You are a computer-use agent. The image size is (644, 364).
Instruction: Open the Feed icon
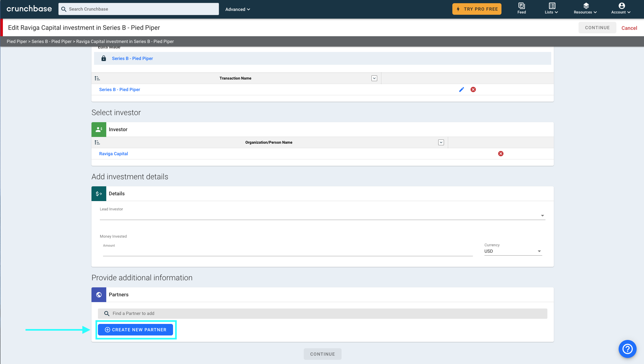click(x=522, y=9)
